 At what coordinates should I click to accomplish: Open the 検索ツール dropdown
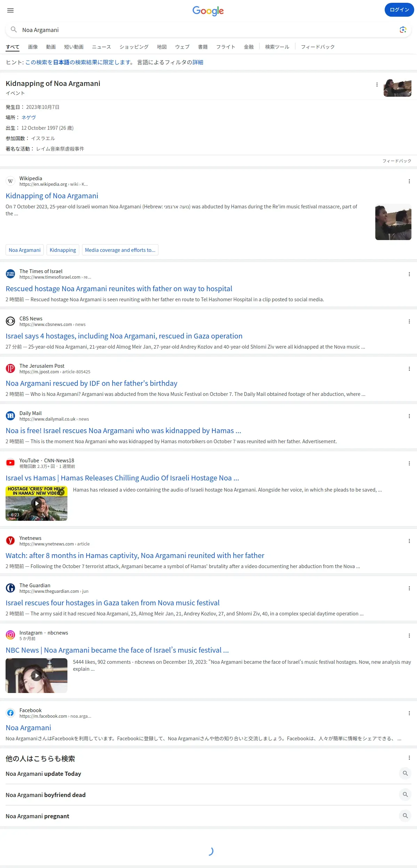pyautogui.click(x=277, y=47)
